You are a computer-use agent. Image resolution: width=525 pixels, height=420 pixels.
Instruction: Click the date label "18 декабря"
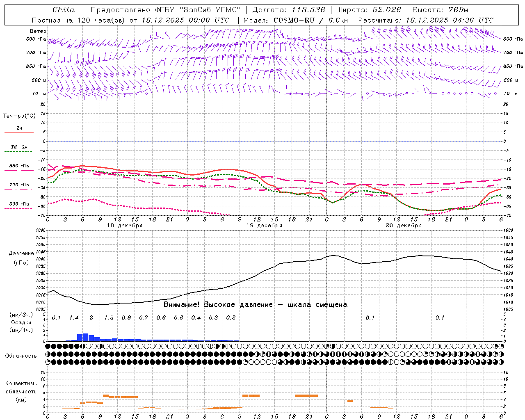point(125,226)
